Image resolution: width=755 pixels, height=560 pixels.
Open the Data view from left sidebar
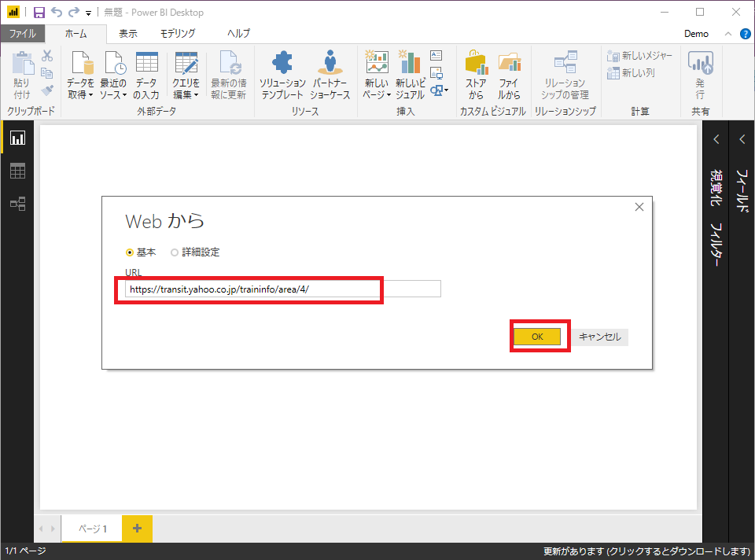[x=18, y=171]
